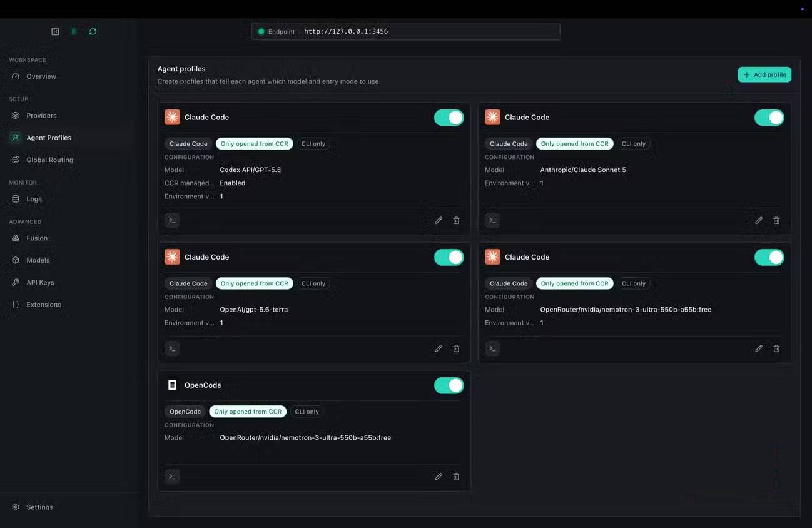Screen dimensions: 812x528
Task: Delete the OpenCode profile
Action: pos(456,477)
